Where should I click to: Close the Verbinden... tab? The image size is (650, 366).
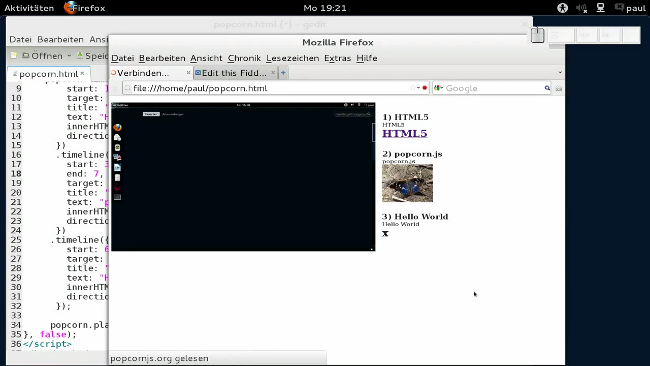(188, 73)
